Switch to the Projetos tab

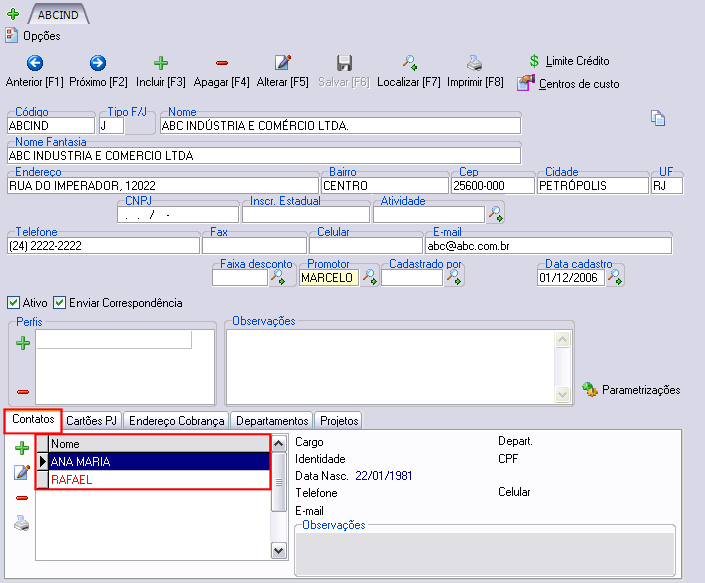(339, 421)
